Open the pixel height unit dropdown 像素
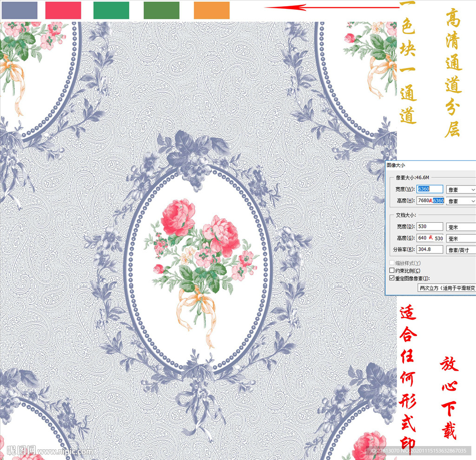 tap(461, 201)
